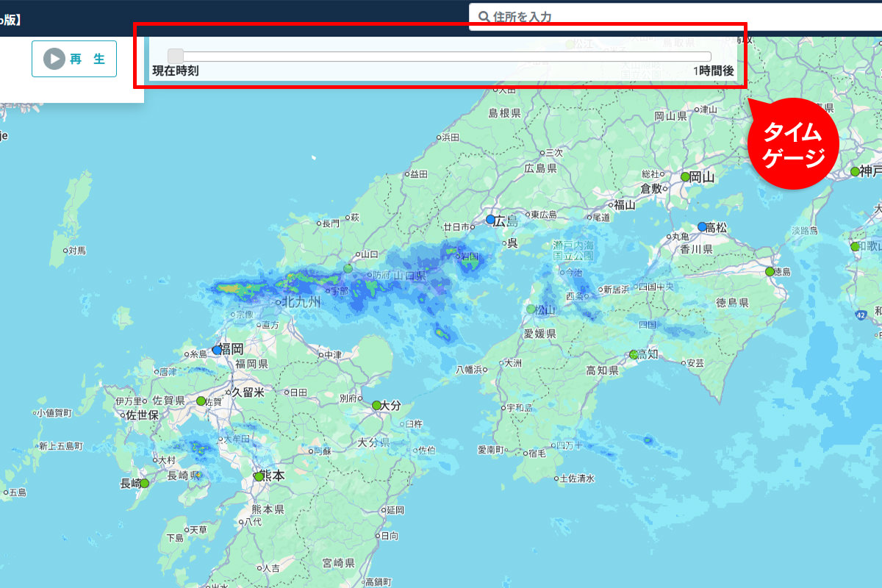Click the 八幡浜 town label
Screen dimensions: 882x588
pos(469,369)
